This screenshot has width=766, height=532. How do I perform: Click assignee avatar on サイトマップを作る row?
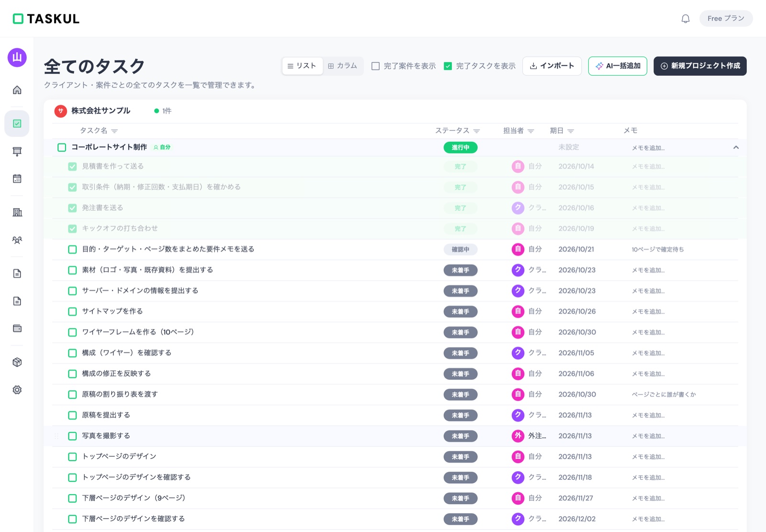518,311
